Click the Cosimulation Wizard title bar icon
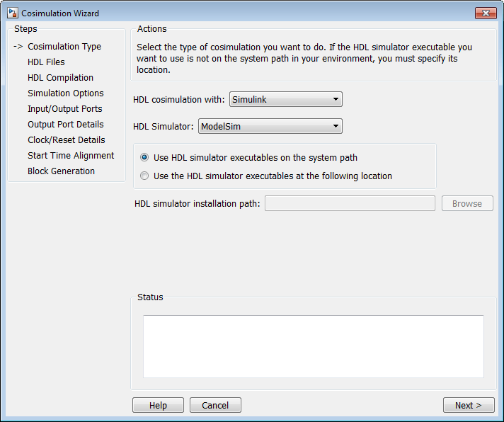 (12, 13)
